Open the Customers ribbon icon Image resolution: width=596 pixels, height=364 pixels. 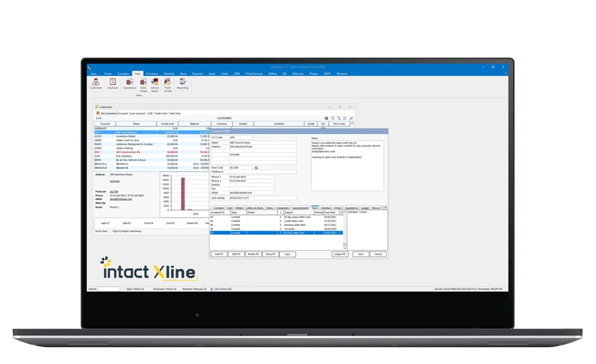[x=96, y=84]
